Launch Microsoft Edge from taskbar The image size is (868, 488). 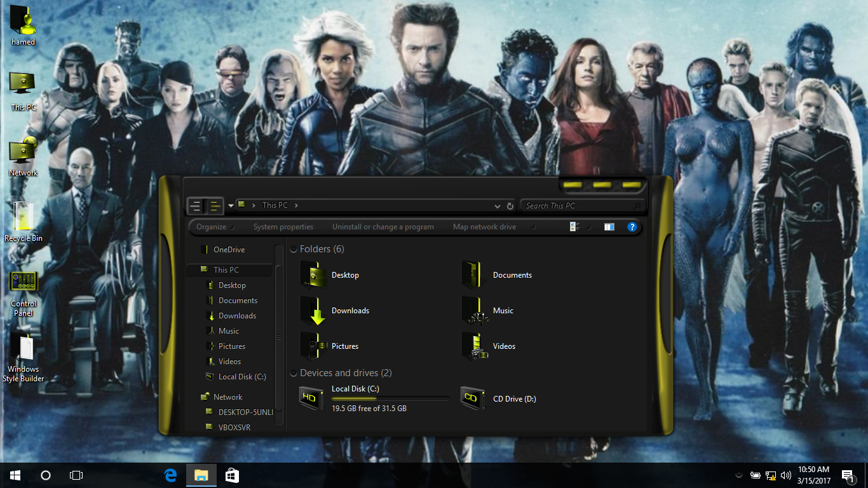170,475
